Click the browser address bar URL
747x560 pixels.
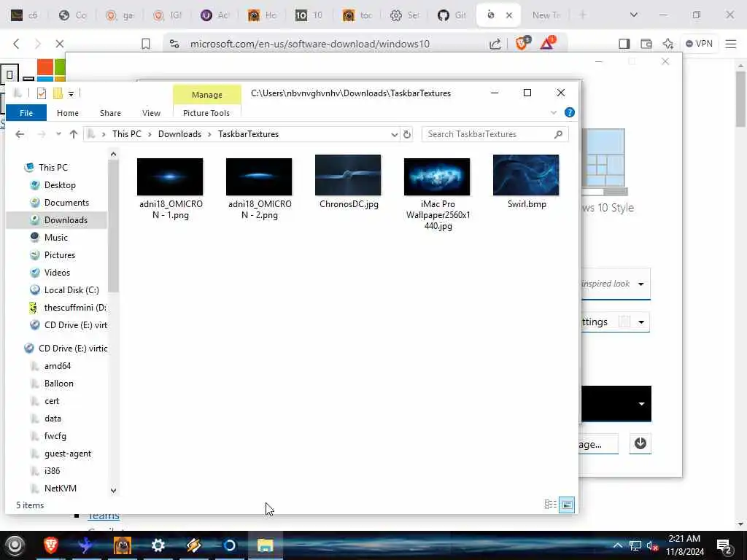click(309, 44)
